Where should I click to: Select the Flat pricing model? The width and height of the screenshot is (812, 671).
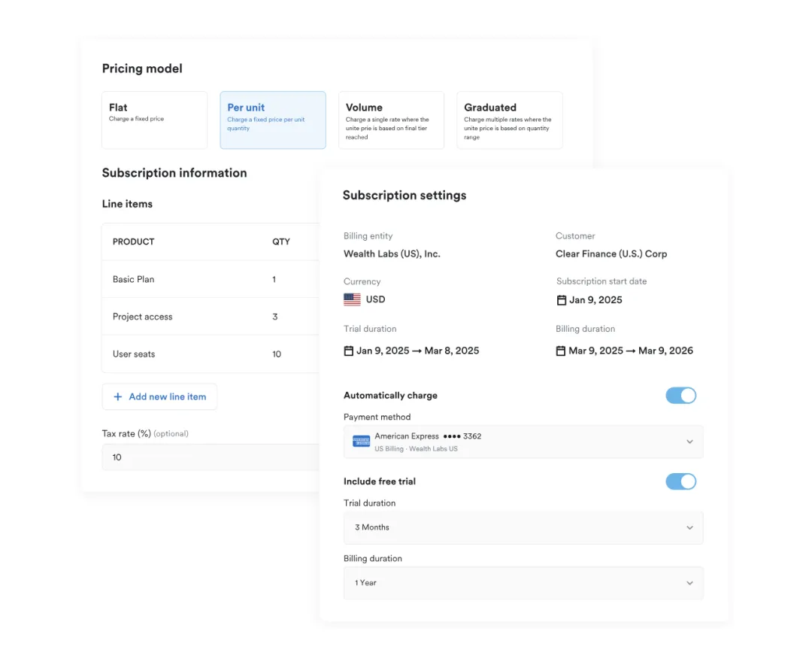[154, 120]
